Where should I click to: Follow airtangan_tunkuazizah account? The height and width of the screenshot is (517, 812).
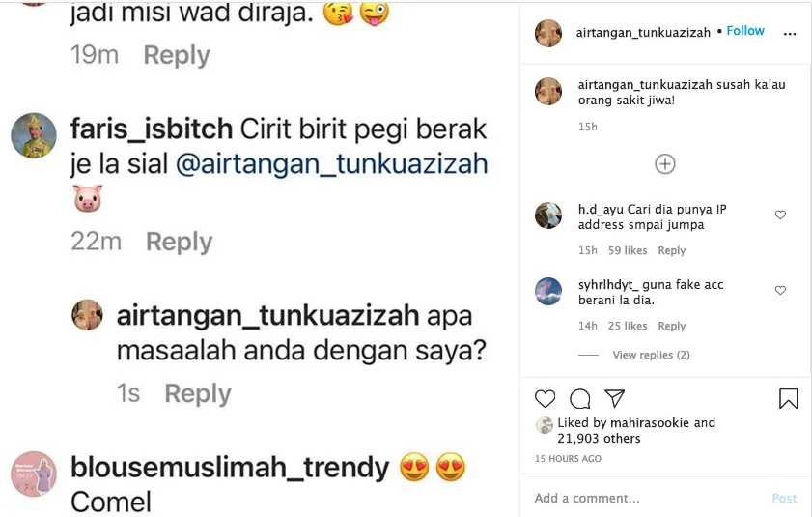745,31
